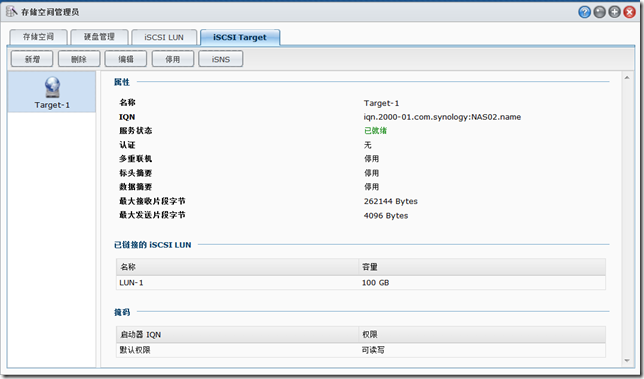Viewport: 644px width, 379px height.
Task: Click the 认证 label
Action: point(127,145)
